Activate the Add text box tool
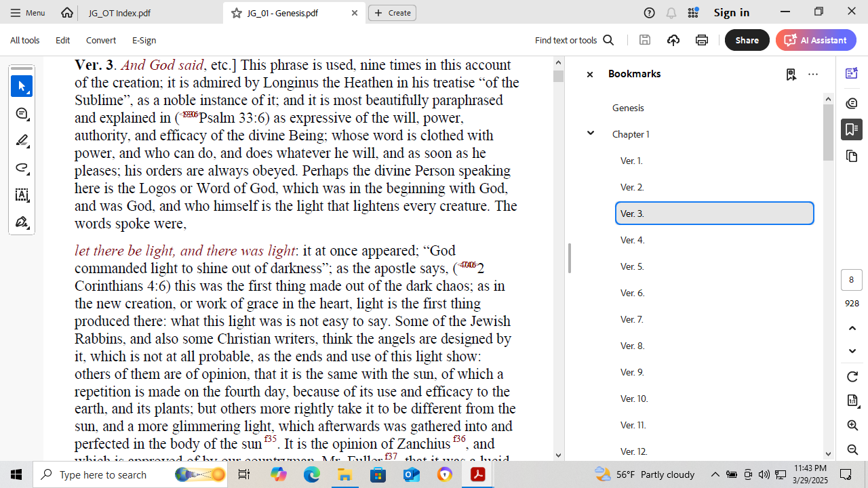Image resolution: width=868 pixels, height=488 pixels. [22, 195]
